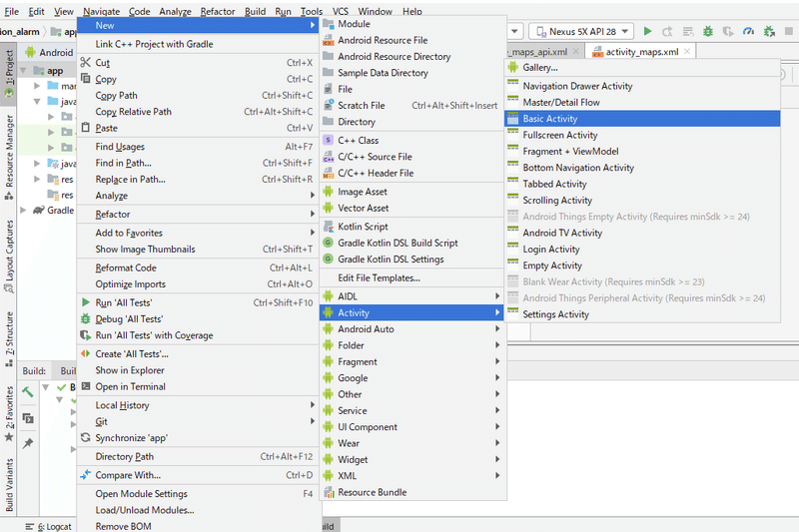Open the Logcat tool window
Image resolution: width=799 pixels, height=532 pixels.
pyautogui.click(x=49, y=526)
